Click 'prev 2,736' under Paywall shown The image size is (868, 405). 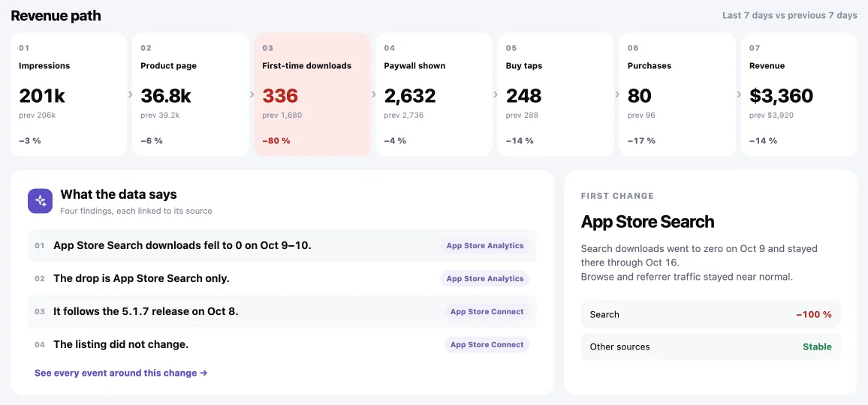pyautogui.click(x=403, y=115)
